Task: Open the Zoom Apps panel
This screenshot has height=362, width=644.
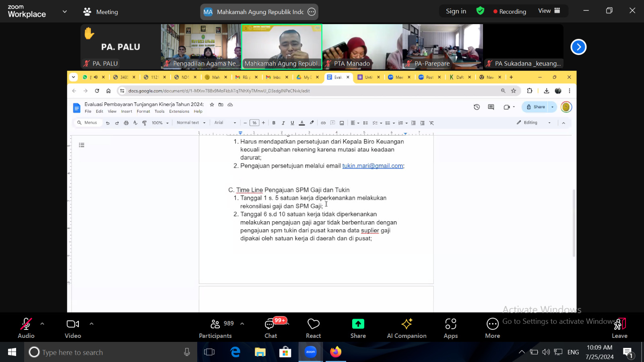Action: point(451,329)
